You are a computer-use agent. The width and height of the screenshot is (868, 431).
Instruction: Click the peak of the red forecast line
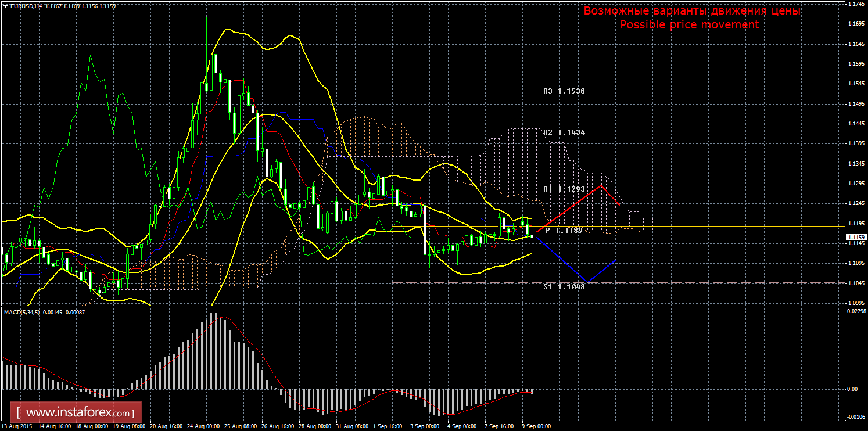(602, 185)
